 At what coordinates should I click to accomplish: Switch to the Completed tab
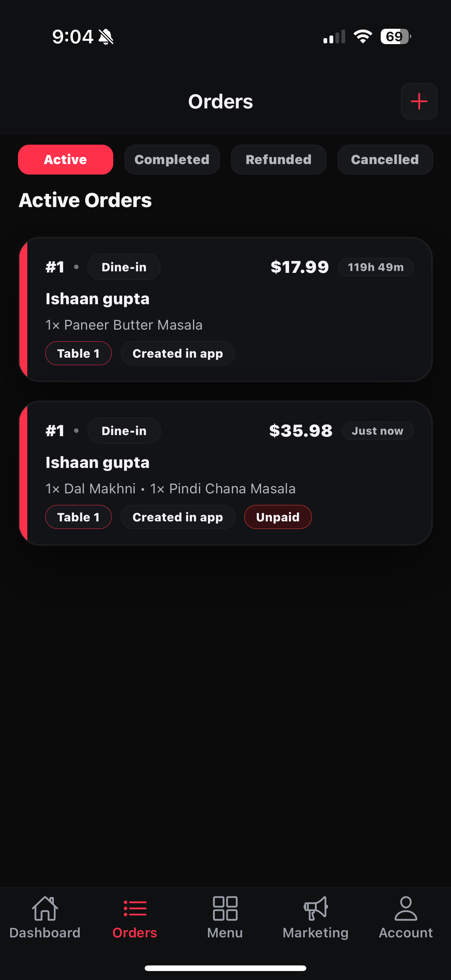coord(172,160)
